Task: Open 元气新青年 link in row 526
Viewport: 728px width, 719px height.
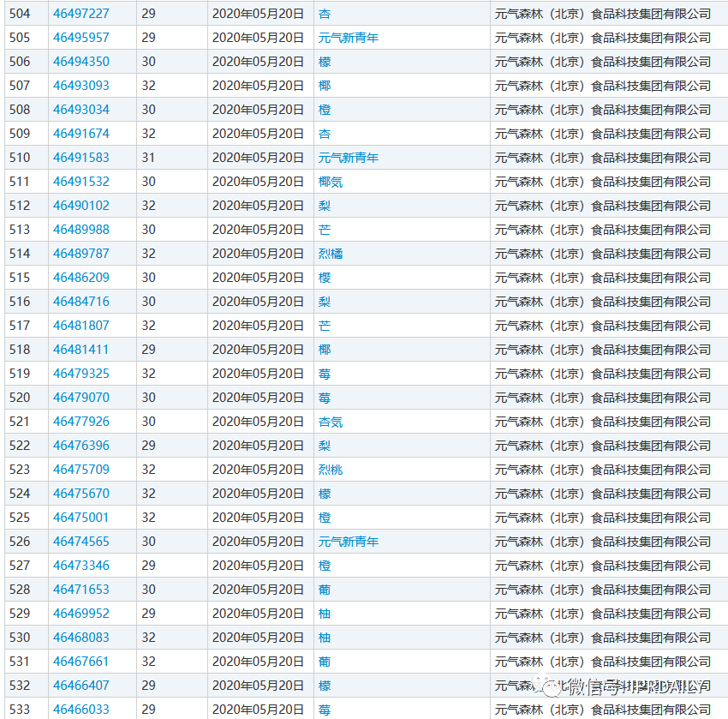Action: tap(349, 542)
